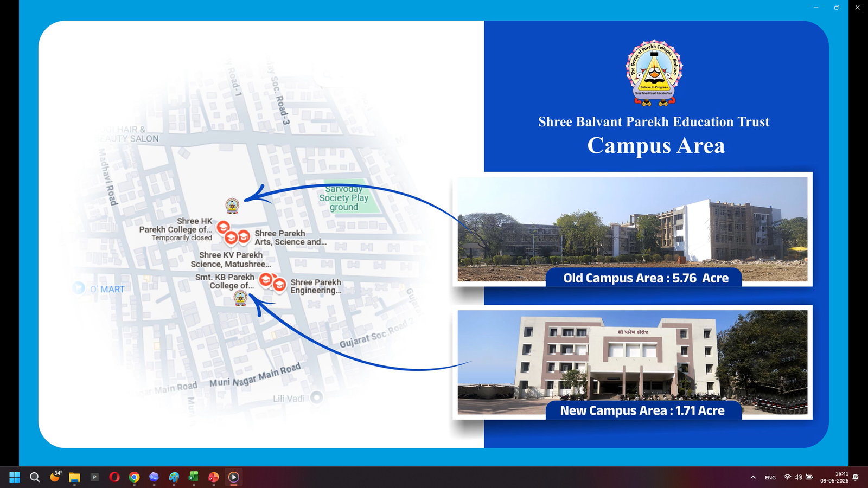Screen dimensions: 868x488
Task: Open the notification bell in the tray
Action: coord(856,477)
